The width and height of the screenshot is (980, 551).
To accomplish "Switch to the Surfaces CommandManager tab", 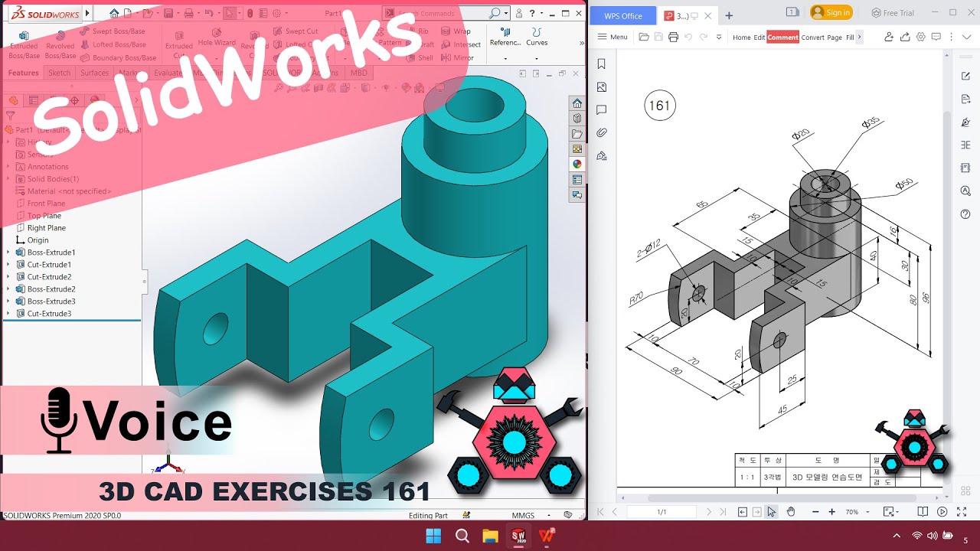I will coord(95,73).
